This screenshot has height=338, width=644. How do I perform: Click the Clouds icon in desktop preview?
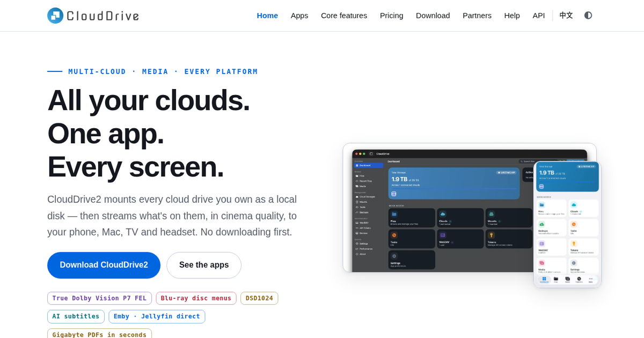(443, 214)
